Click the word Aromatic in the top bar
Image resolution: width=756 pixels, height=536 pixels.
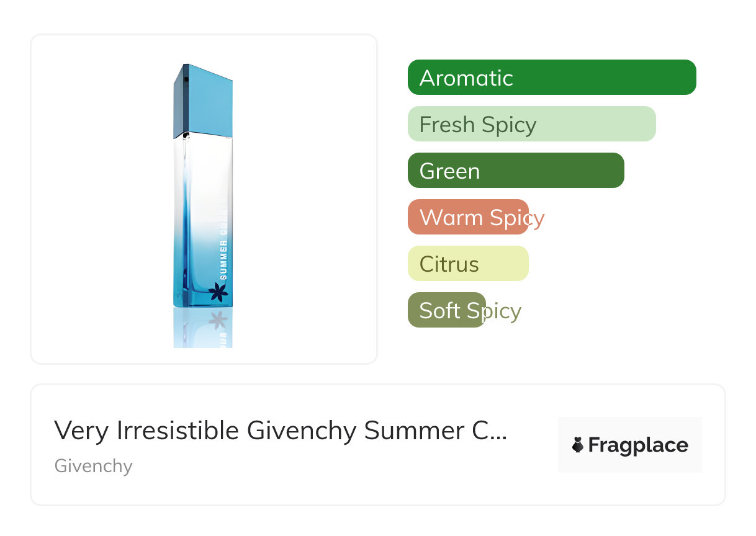[466, 78]
